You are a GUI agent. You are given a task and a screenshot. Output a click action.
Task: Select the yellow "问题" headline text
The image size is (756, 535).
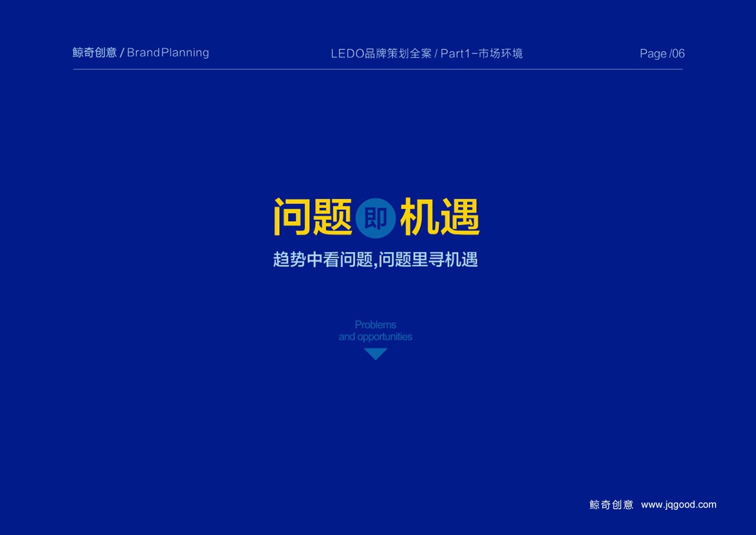(312, 217)
